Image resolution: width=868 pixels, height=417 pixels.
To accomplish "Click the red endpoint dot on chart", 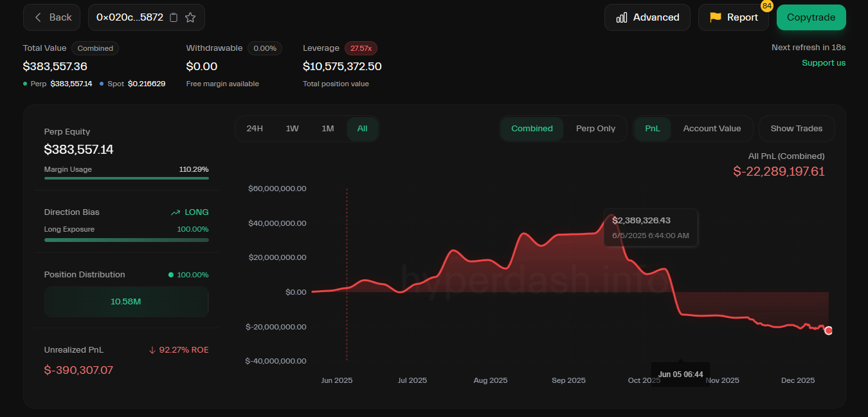I will coord(828,330).
